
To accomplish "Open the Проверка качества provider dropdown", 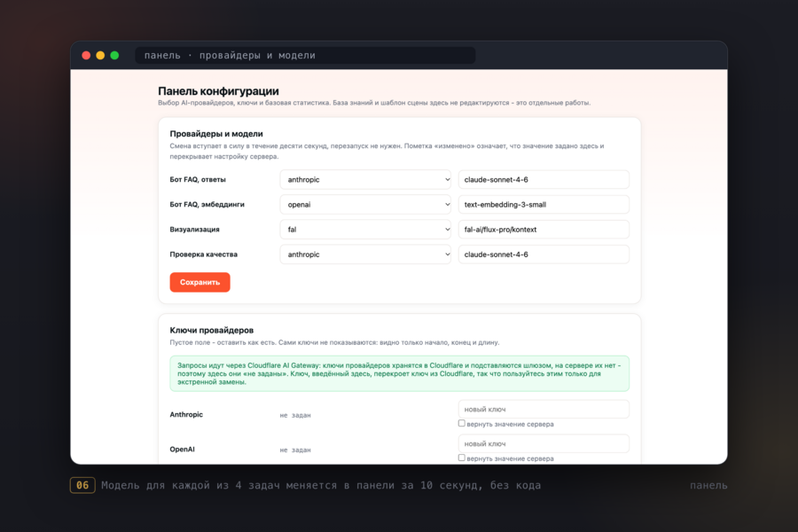I will tap(365, 254).
